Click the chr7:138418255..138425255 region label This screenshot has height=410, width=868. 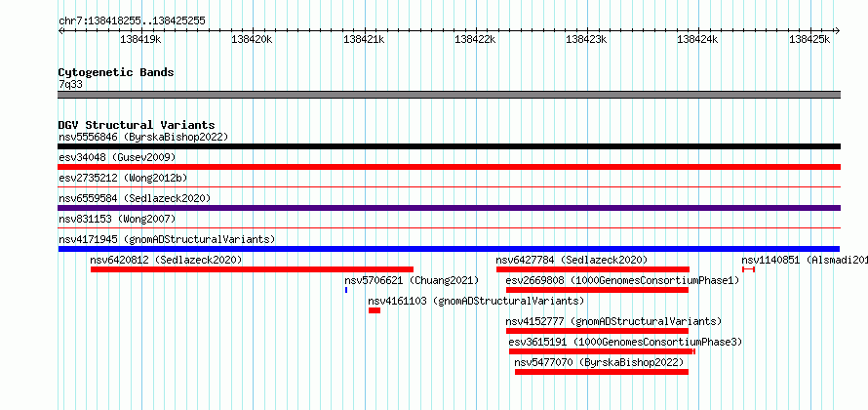(x=132, y=21)
